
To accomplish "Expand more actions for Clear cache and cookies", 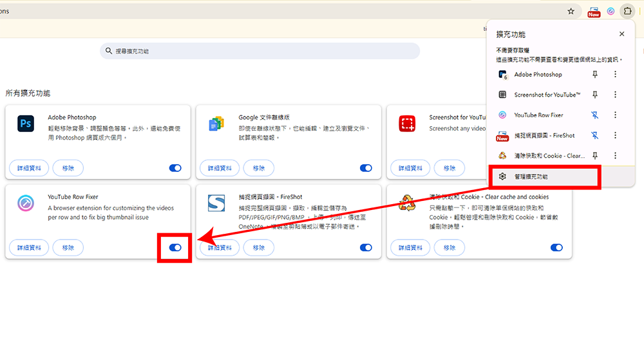I will tap(615, 156).
